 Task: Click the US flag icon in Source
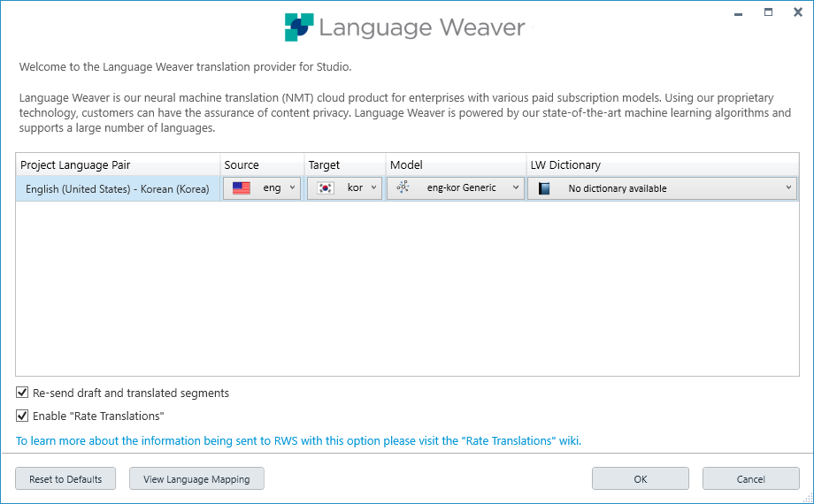coord(241,188)
